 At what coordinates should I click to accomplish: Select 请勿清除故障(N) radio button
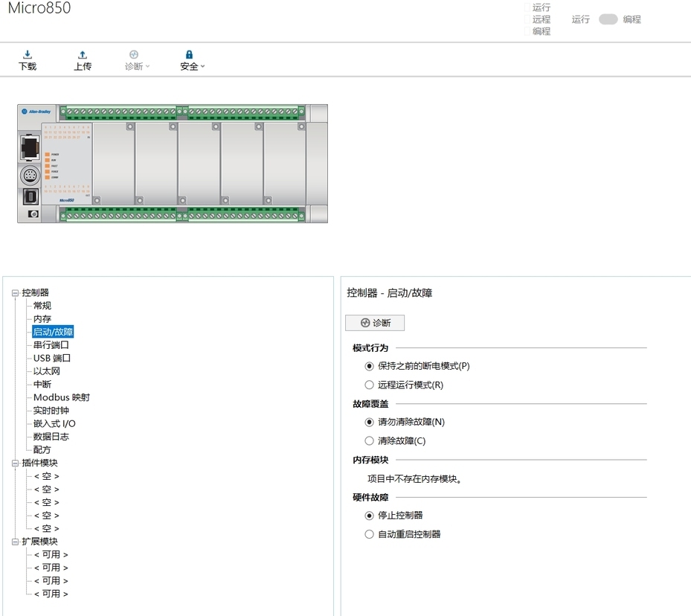(369, 422)
